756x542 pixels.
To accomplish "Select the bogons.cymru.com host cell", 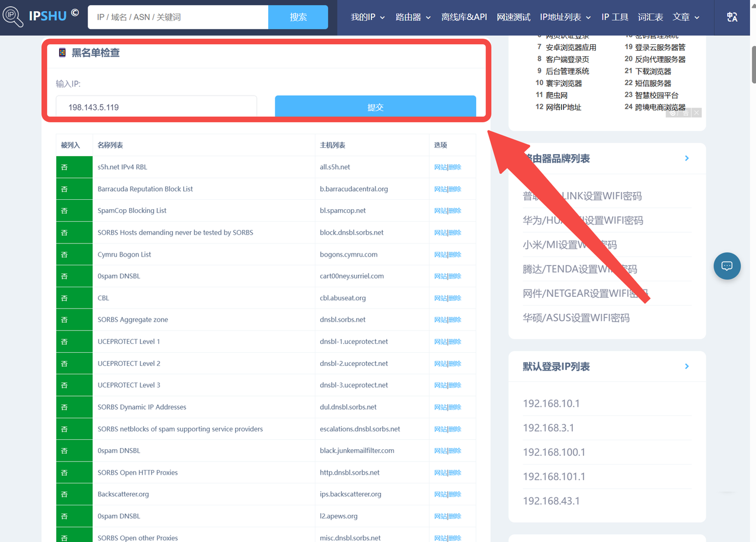I will (x=372, y=255).
